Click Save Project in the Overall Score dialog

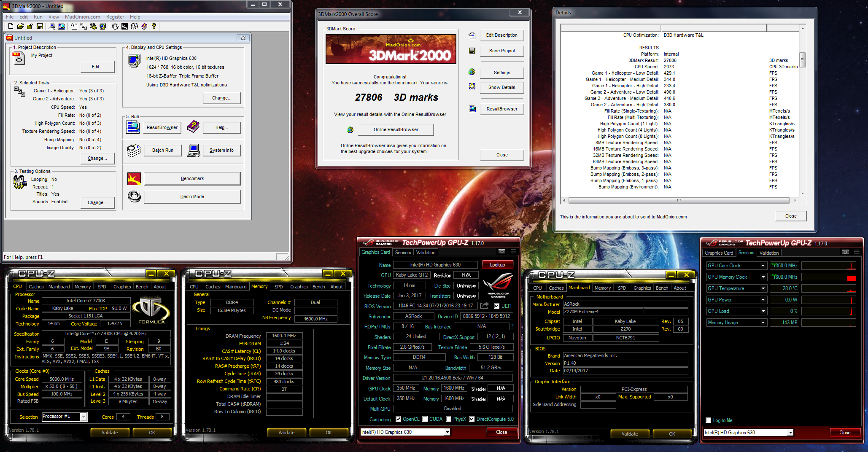502,51
